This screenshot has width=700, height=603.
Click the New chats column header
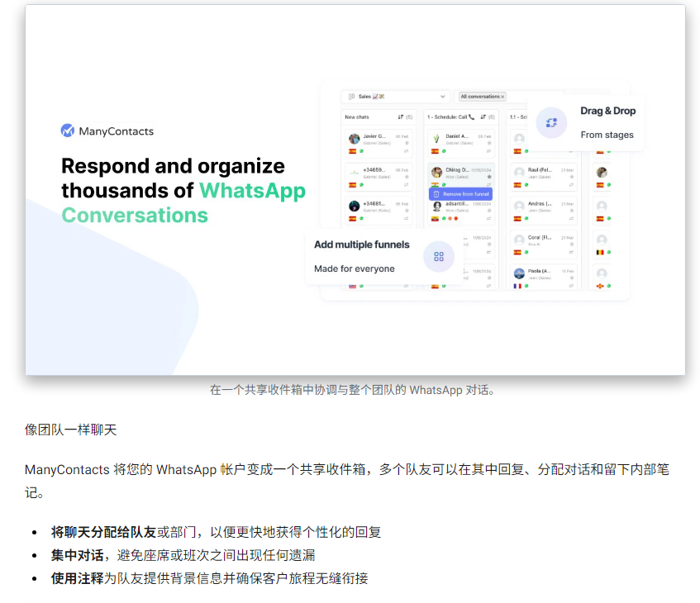357,117
